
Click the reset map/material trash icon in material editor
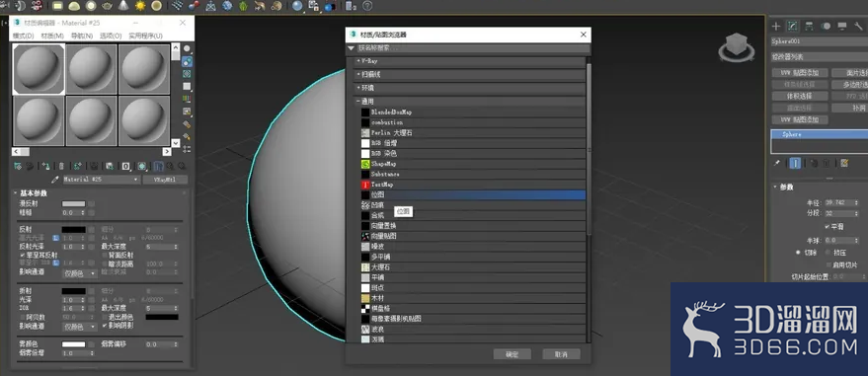pos(61,166)
